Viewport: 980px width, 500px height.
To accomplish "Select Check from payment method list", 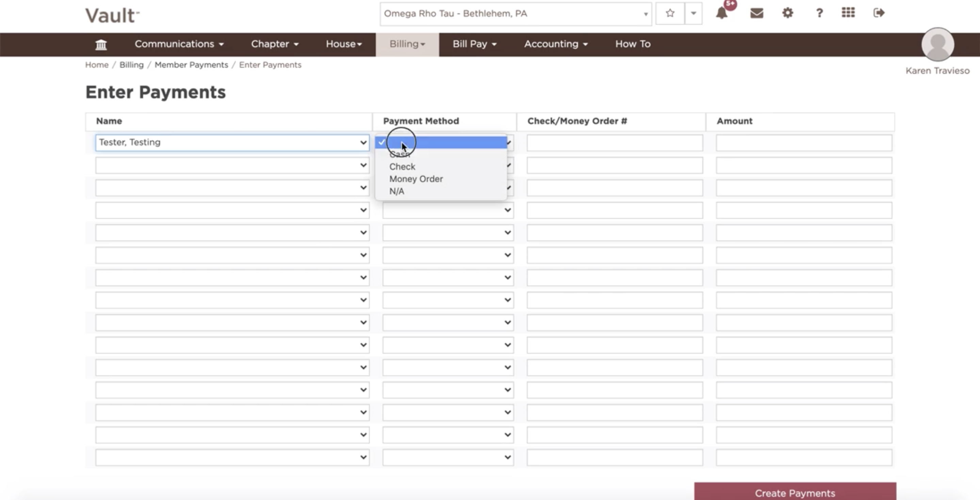I will tap(402, 167).
